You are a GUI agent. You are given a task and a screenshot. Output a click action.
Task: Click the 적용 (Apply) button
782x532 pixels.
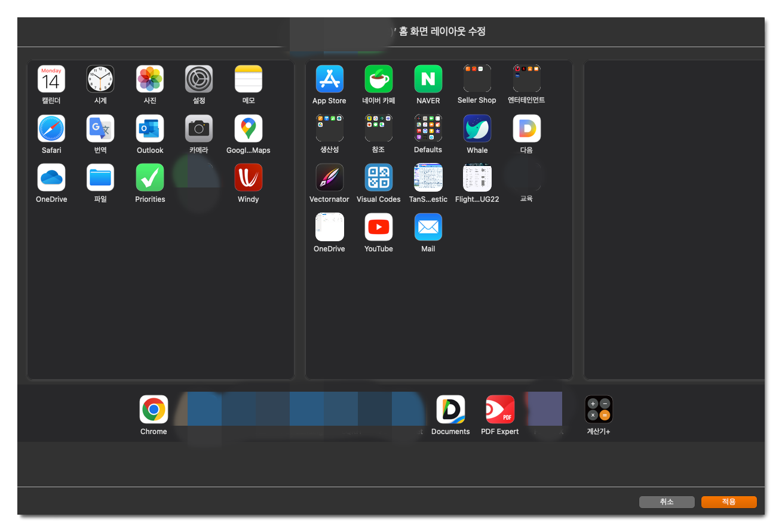pyautogui.click(x=729, y=502)
